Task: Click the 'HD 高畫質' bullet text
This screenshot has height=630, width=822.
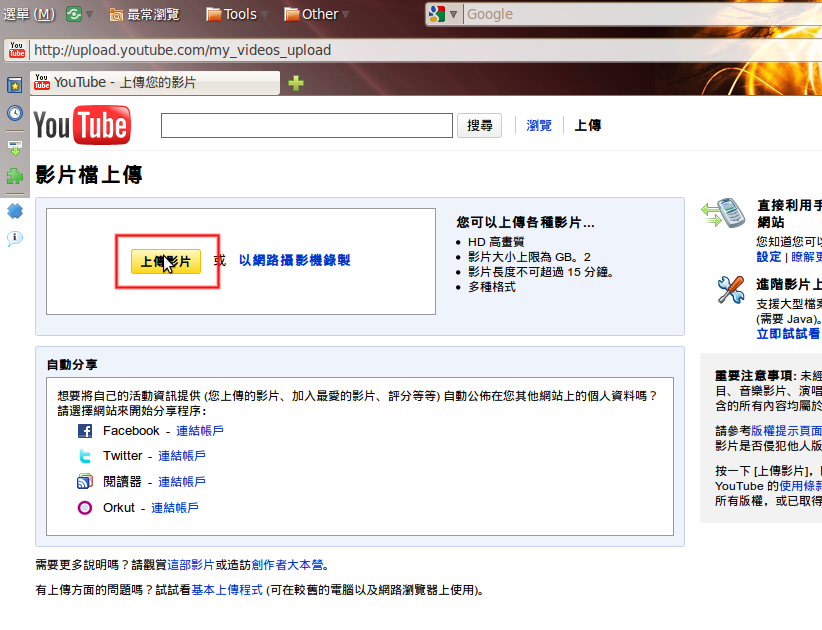Action: coord(496,242)
